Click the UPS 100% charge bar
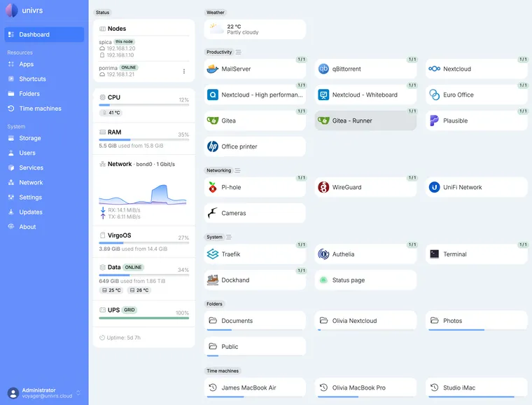This screenshot has height=405, width=532. coord(144,318)
